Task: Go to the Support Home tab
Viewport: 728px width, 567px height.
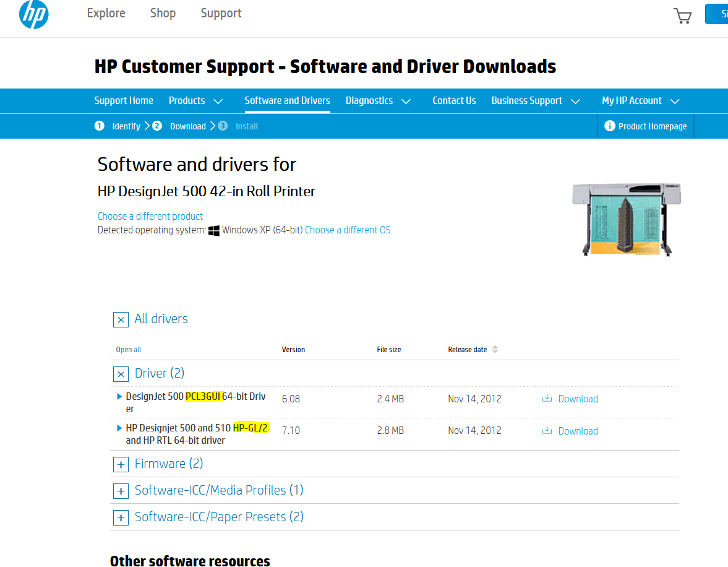Action: (x=124, y=100)
